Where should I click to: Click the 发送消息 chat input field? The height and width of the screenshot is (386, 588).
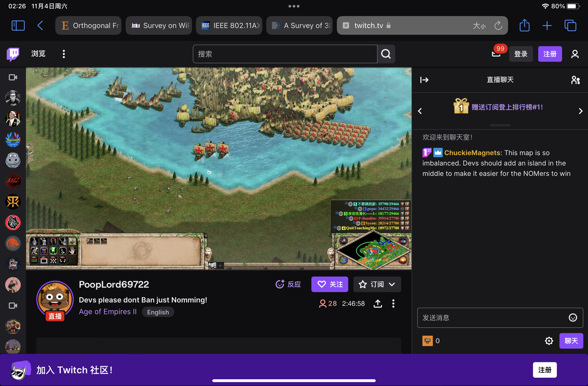(x=500, y=318)
